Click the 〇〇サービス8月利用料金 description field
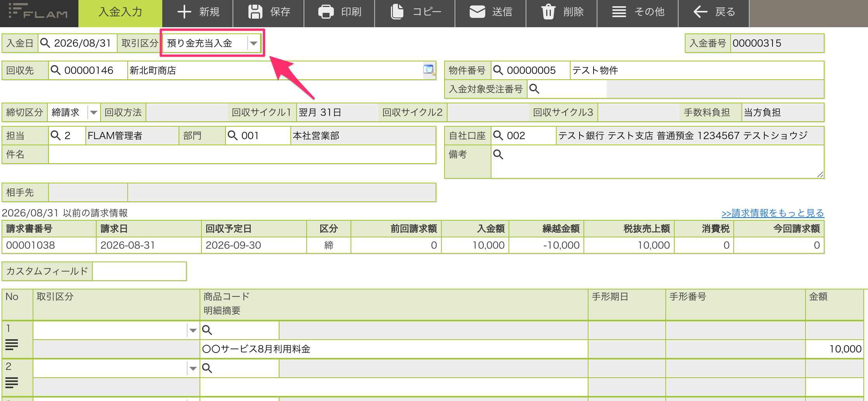 (x=394, y=349)
